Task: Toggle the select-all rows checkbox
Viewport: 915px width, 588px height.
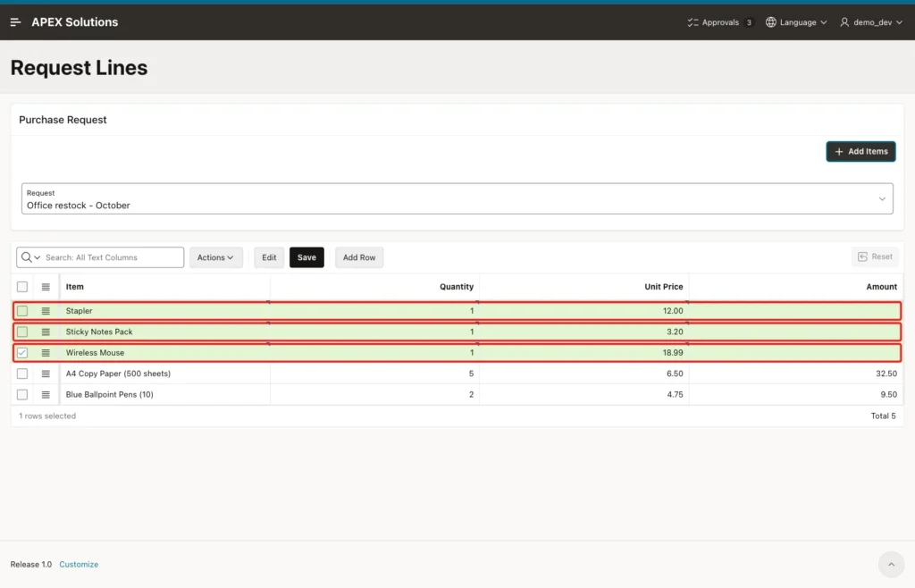Action: pos(22,287)
